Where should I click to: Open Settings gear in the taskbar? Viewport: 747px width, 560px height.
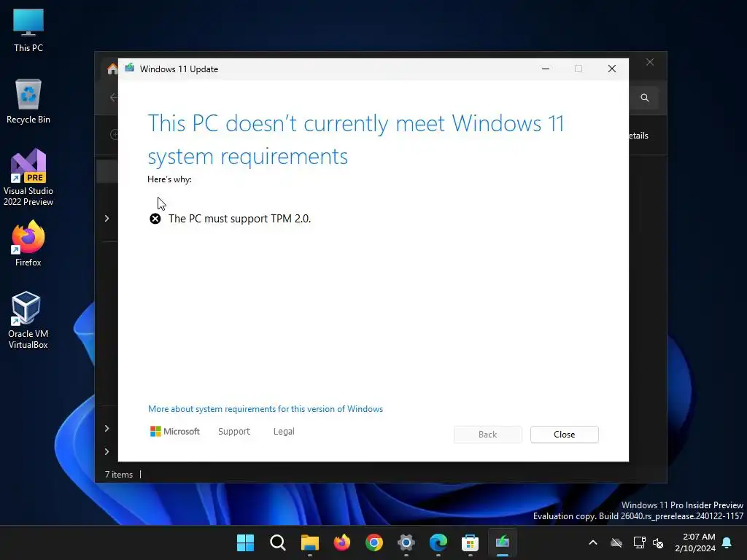coord(406,542)
